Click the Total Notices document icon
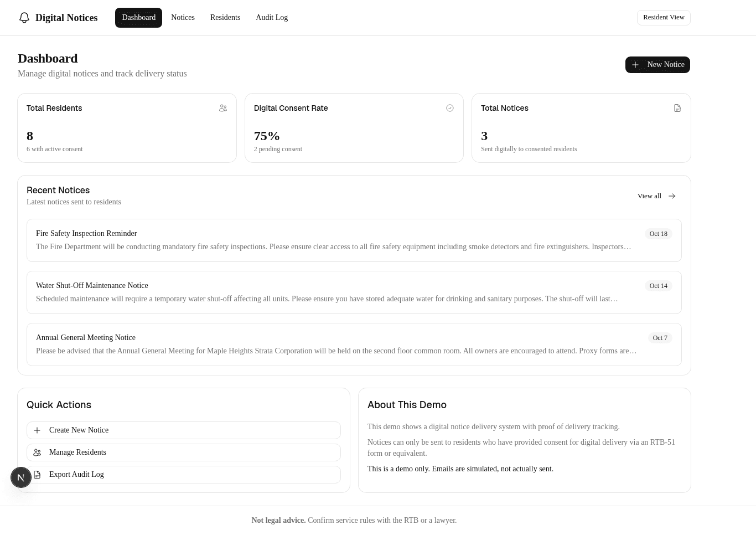756x535 pixels. 677,108
